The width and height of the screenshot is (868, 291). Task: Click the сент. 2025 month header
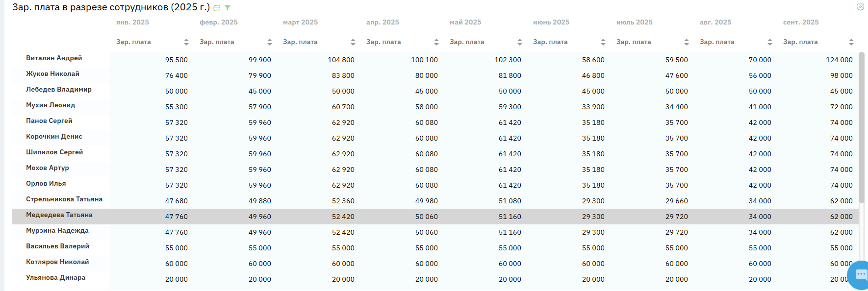click(x=801, y=23)
